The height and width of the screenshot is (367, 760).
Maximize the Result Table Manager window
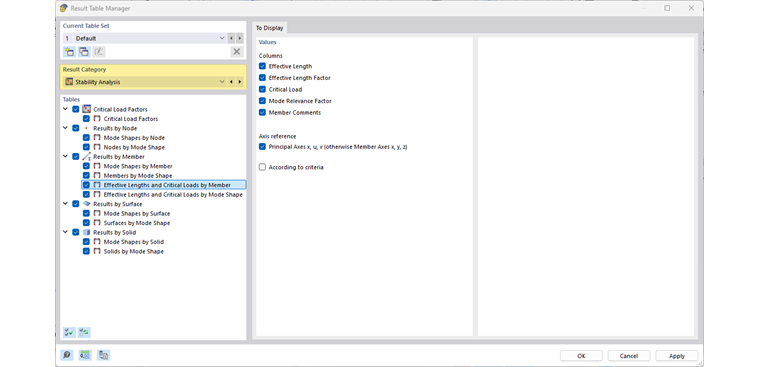[x=667, y=8]
